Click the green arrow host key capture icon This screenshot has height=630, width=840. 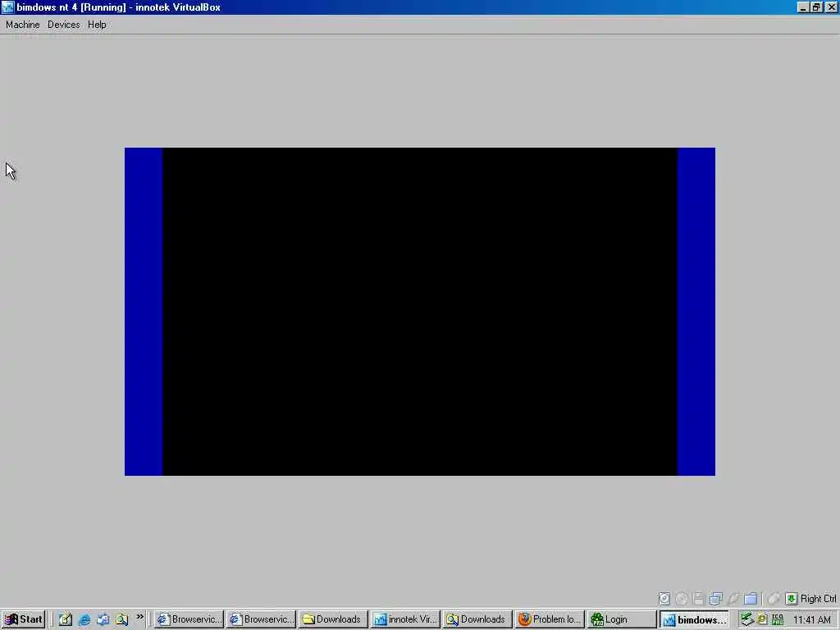click(x=792, y=598)
